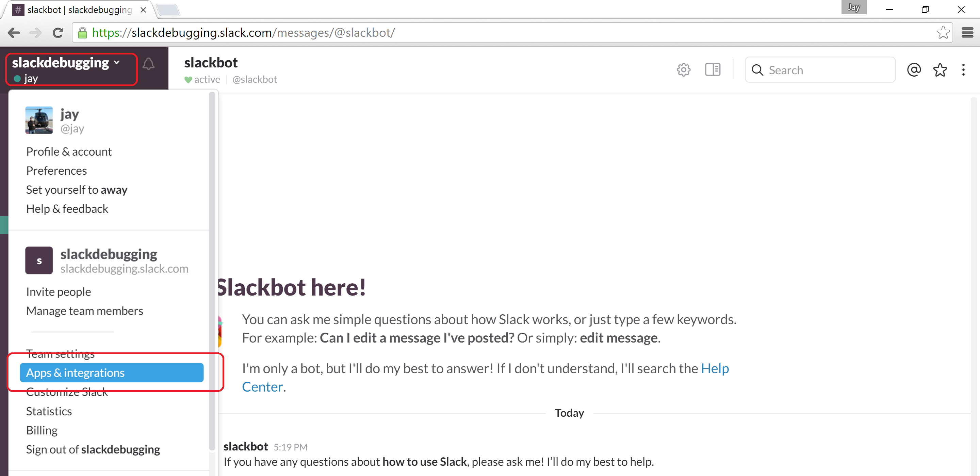Sign out of slackdebugging
Image resolution: width=980 pixels, height=476 pixels.
pos(93,449)
